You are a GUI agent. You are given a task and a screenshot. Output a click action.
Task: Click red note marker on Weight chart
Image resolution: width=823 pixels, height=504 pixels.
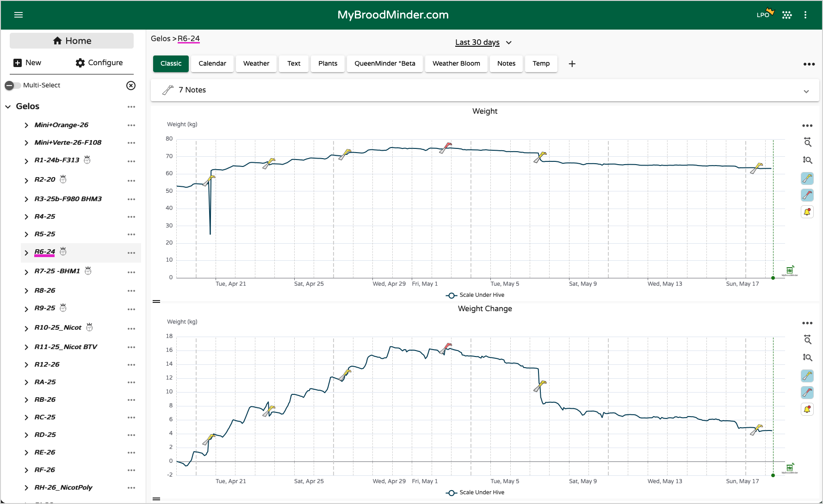[446, 148]
